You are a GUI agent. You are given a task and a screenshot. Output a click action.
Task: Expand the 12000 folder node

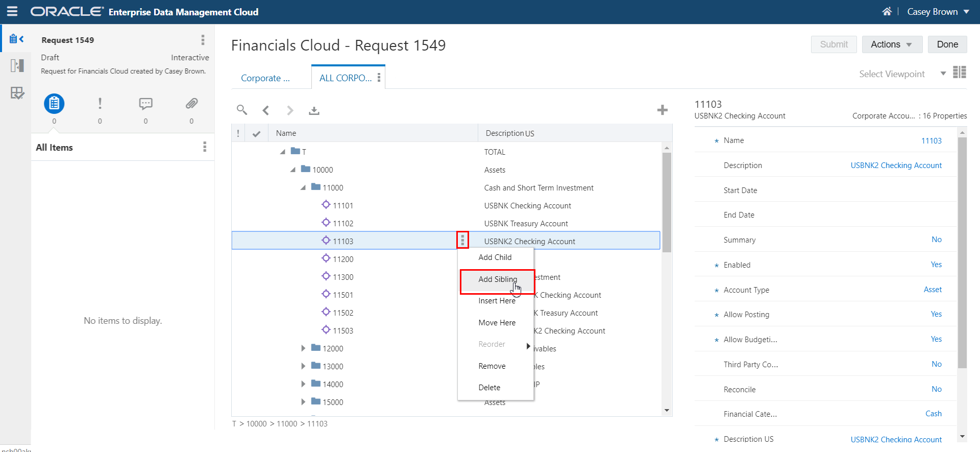point(303,348)
